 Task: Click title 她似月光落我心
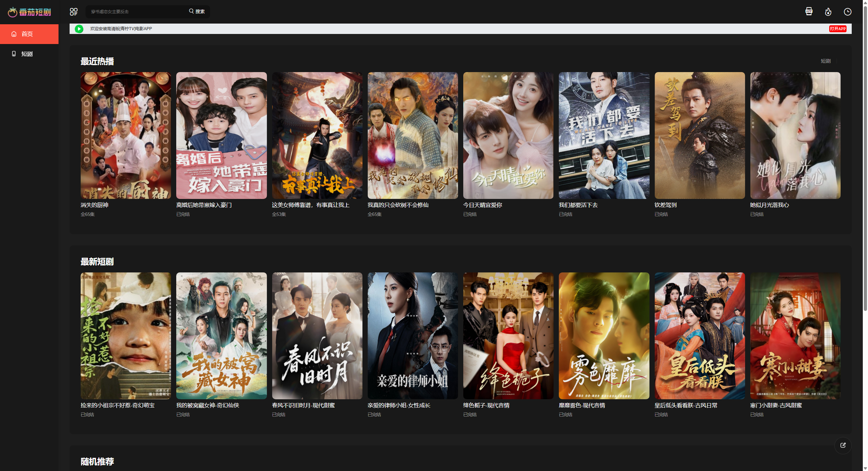770,205
